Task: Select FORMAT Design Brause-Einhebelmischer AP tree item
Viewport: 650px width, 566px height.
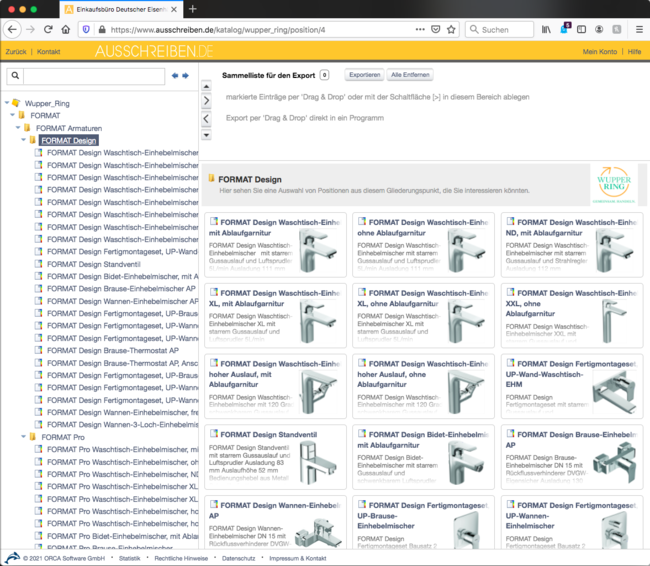Action: pos(121,289)
